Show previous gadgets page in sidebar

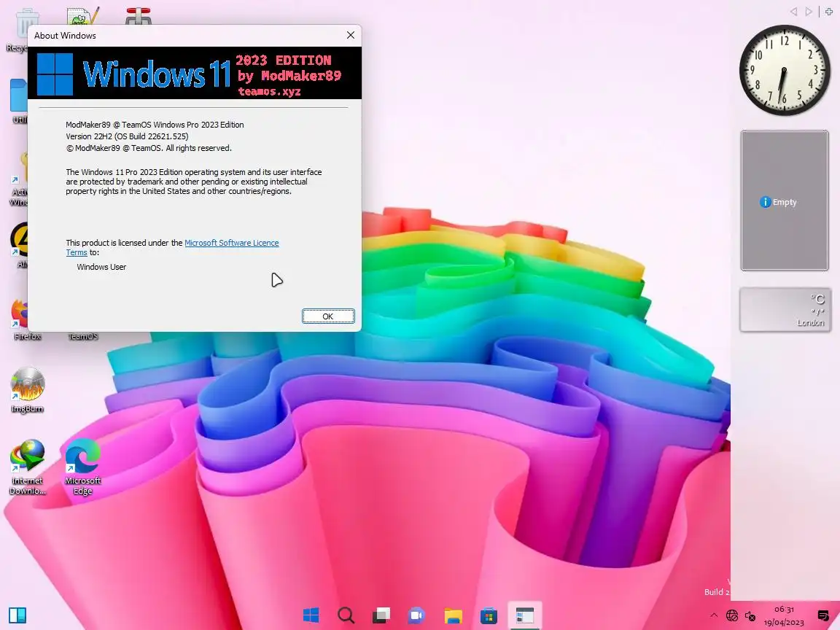coord(793,11)
